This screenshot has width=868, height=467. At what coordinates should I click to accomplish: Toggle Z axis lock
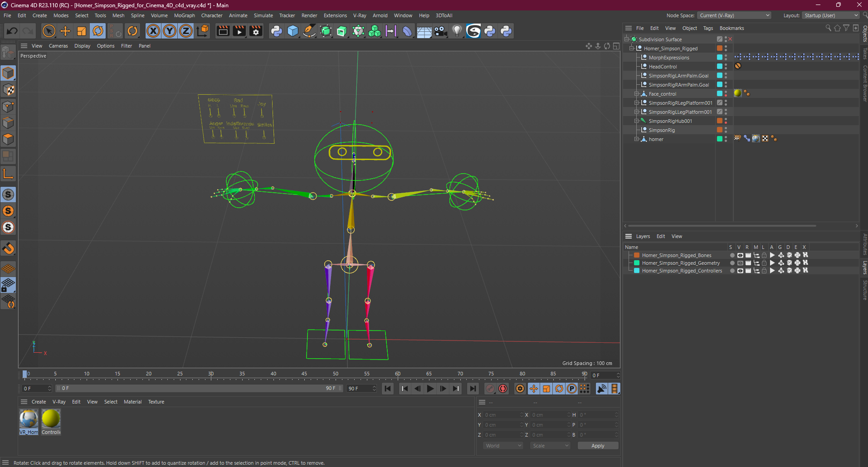(186, 31)
